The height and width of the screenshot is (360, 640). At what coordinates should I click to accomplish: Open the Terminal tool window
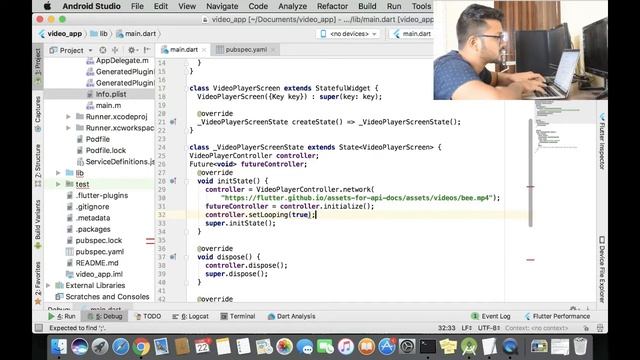pyautogui.click(x=238, y=316)
